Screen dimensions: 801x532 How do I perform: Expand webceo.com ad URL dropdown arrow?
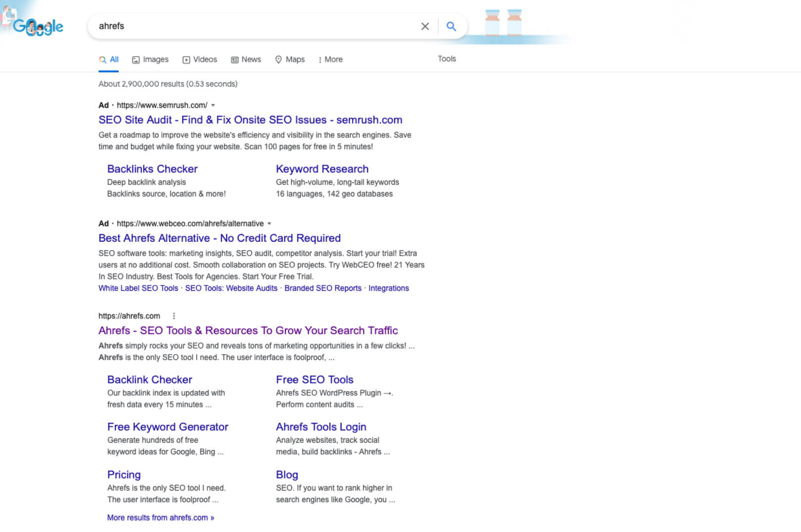[269, 223]
